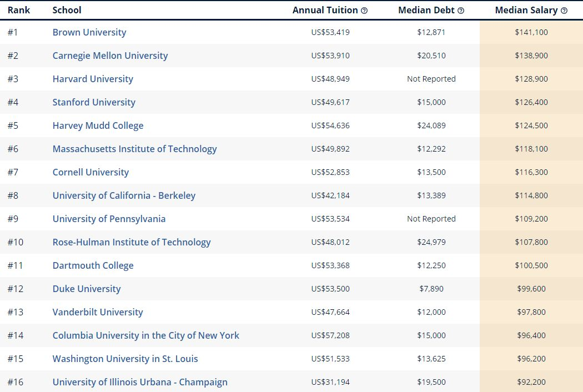Image resolution: width=583 pixels, height=392 pixels.
Task: Open University of Pennsylvania link
Action: click(109, 219)
